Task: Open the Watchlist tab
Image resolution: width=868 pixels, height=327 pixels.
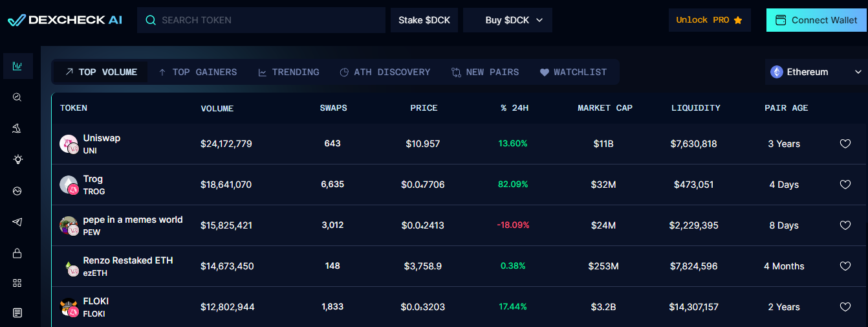Action: click(573, 72)
